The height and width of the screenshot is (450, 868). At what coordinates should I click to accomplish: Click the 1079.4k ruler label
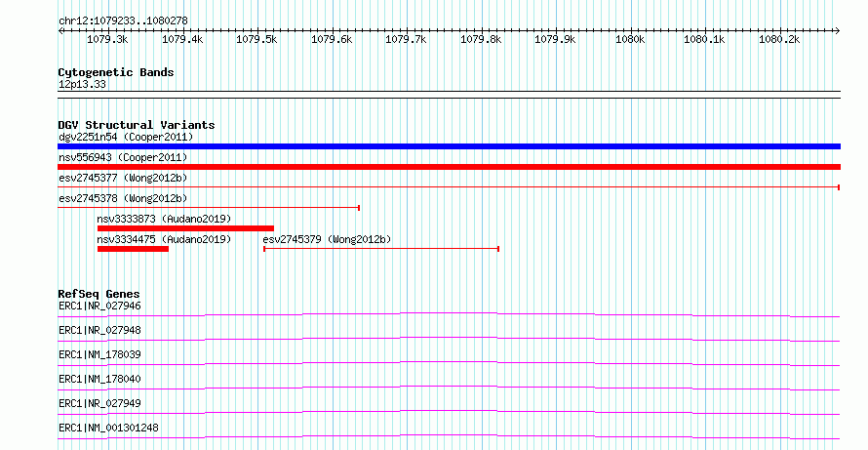pos(182,40)
